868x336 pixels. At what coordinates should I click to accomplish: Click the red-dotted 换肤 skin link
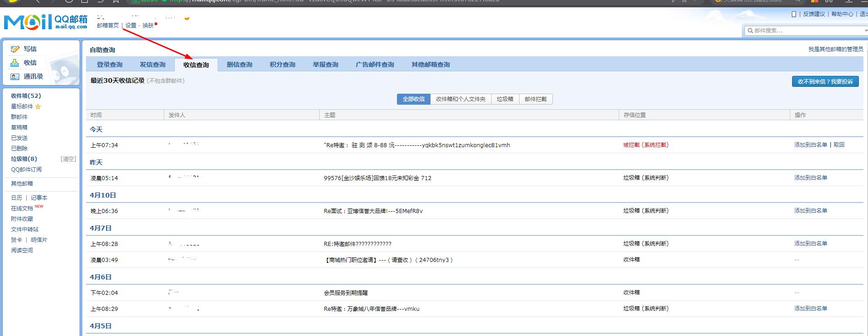[148, 26]
